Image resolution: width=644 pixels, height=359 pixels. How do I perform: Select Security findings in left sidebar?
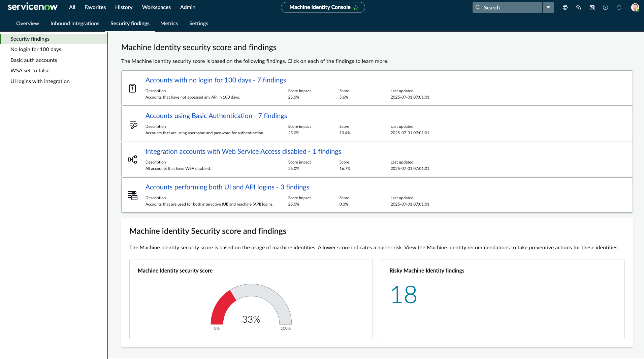coord(54,39)
